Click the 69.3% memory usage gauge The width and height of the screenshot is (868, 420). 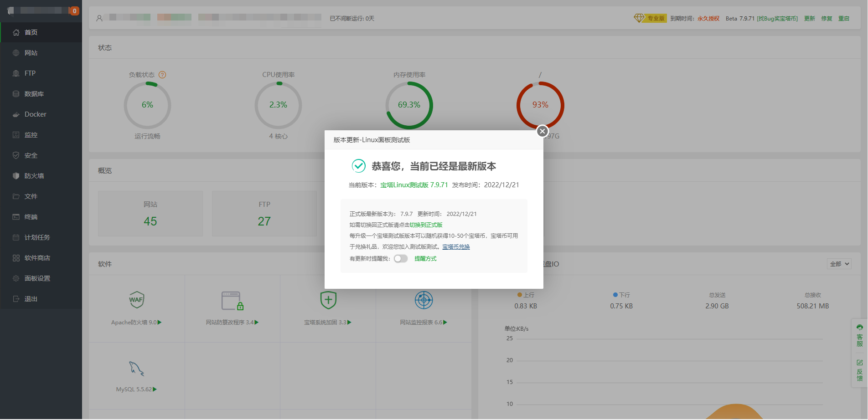409,105
